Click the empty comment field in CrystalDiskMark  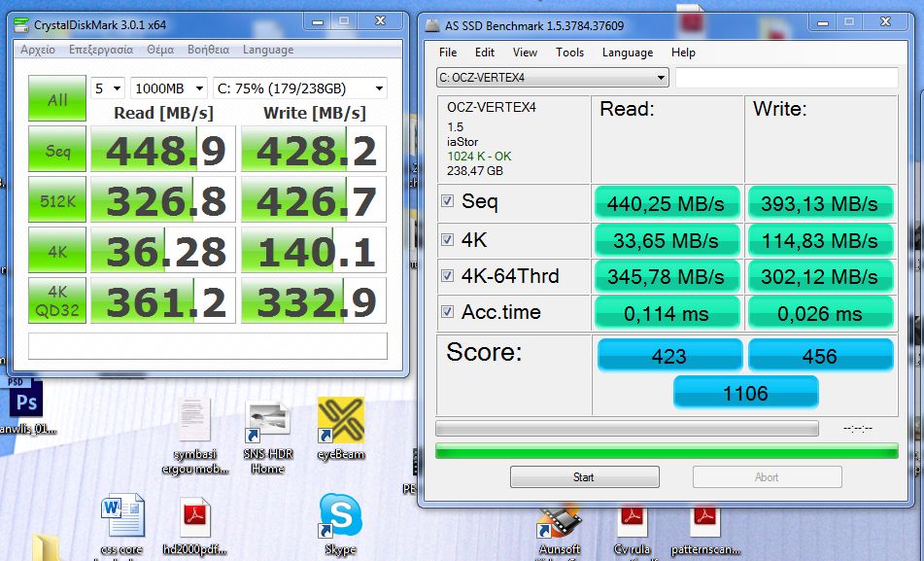click(x=207, y=346)
